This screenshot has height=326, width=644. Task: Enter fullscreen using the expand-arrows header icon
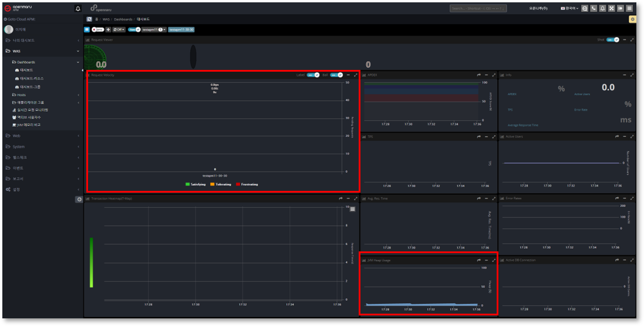(611, 9)
